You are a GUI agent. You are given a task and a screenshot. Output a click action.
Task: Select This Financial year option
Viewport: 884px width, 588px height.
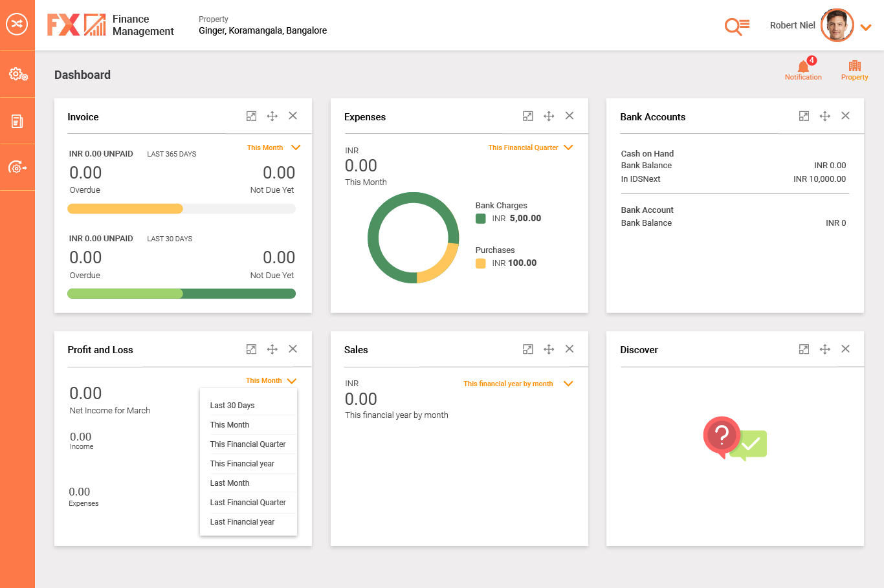242,464
